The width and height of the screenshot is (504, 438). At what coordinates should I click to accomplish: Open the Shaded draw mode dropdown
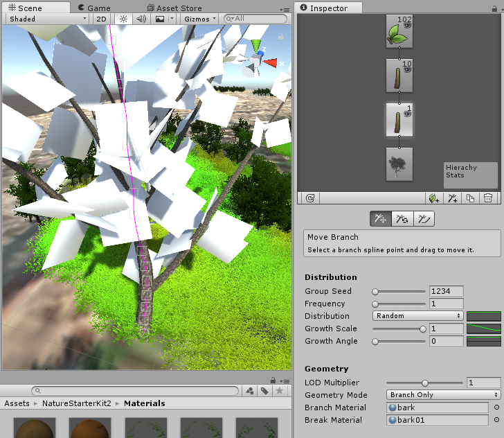tap(46, 19)
